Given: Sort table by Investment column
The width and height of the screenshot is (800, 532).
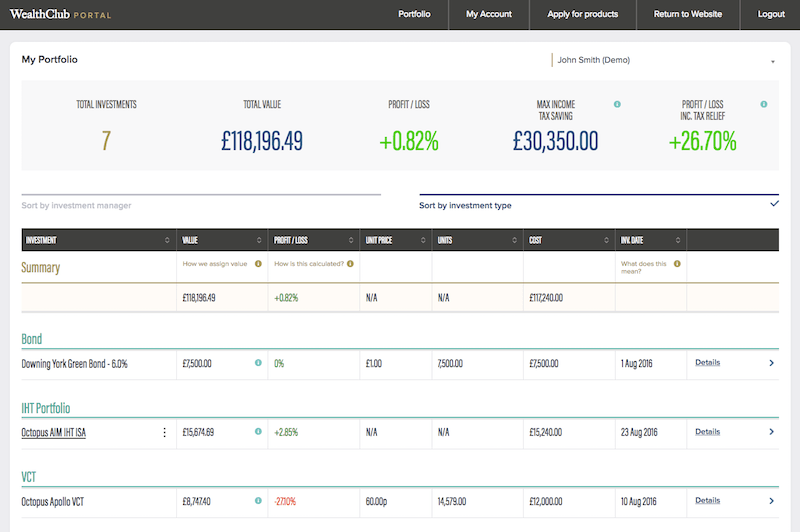Looking at the screenshot, I should click(x=167, y=240).
